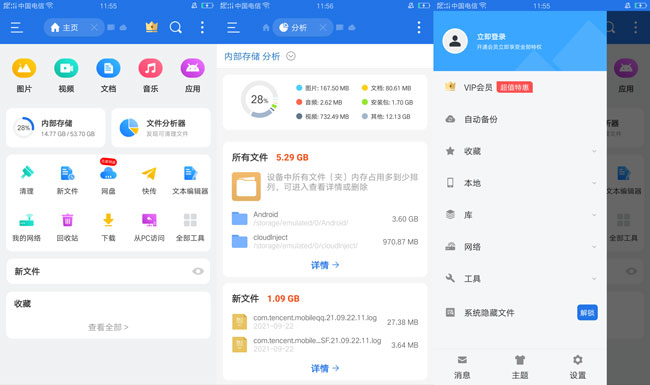Launch the 清理 cleaner tool

[27, 180]
